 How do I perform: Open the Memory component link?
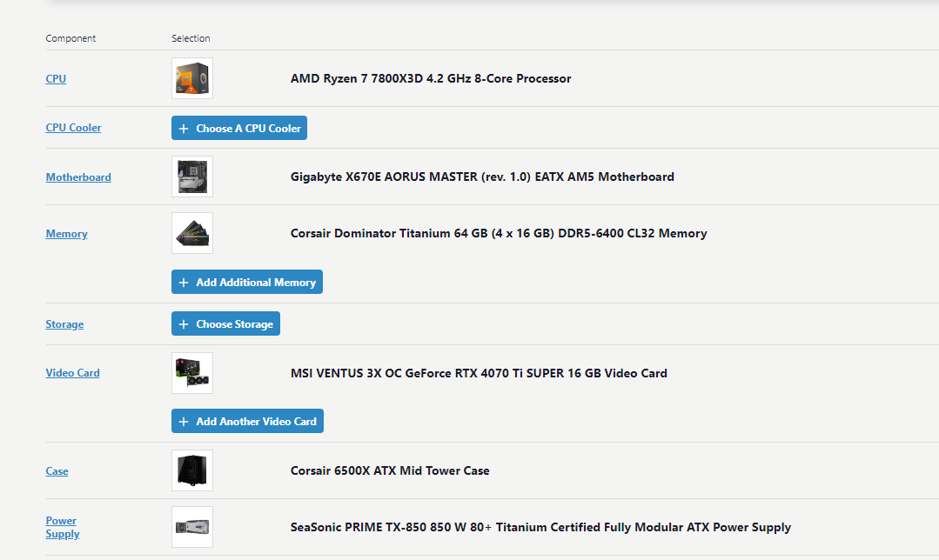(x=66, y=233)
